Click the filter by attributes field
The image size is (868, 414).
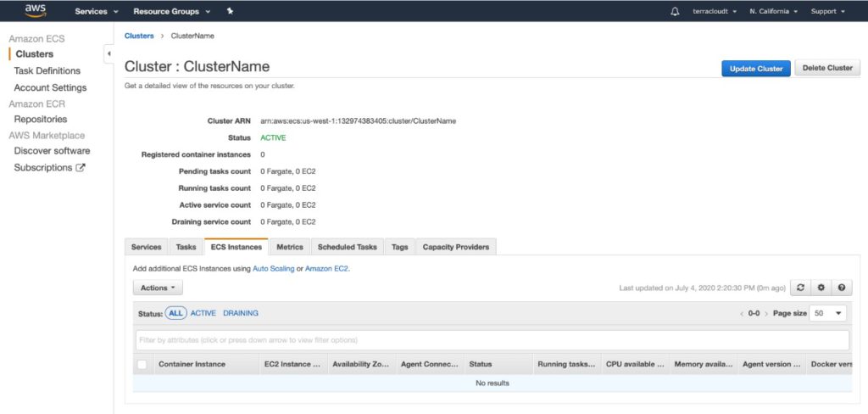click(492, 340)
